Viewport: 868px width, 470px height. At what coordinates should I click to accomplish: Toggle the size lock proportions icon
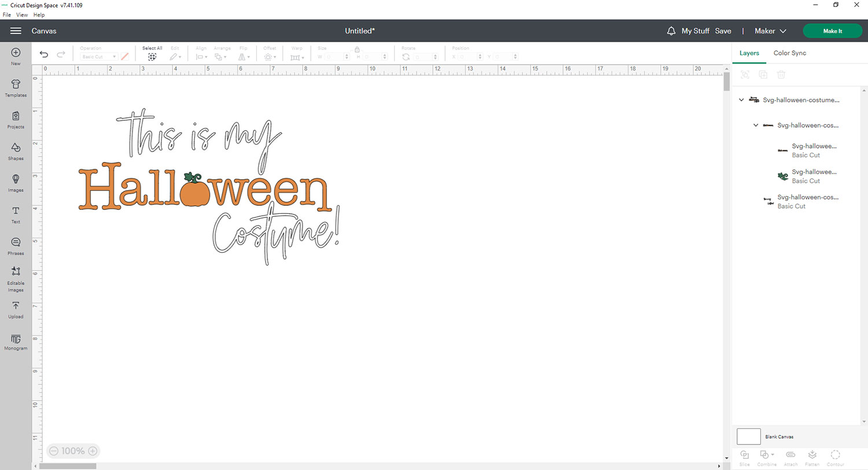357,49
